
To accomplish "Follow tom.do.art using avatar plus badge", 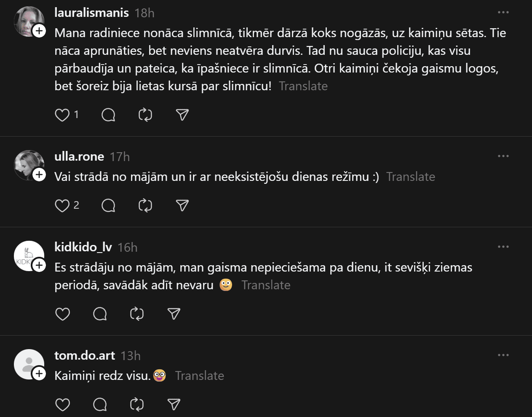I will [x=39, y=374].
